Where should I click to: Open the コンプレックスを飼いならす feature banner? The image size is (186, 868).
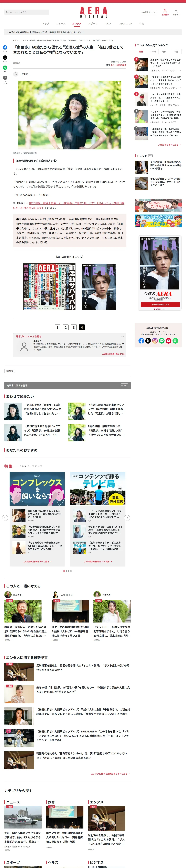click(37, 489)
